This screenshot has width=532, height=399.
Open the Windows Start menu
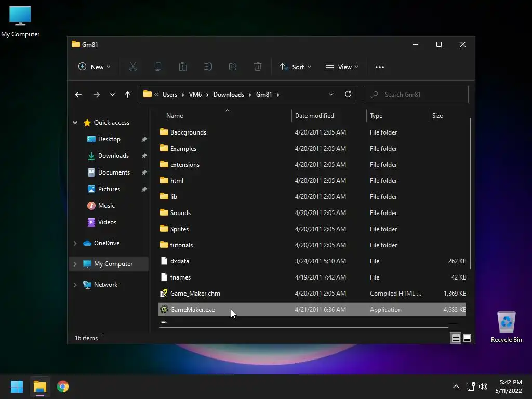[17, 387]
